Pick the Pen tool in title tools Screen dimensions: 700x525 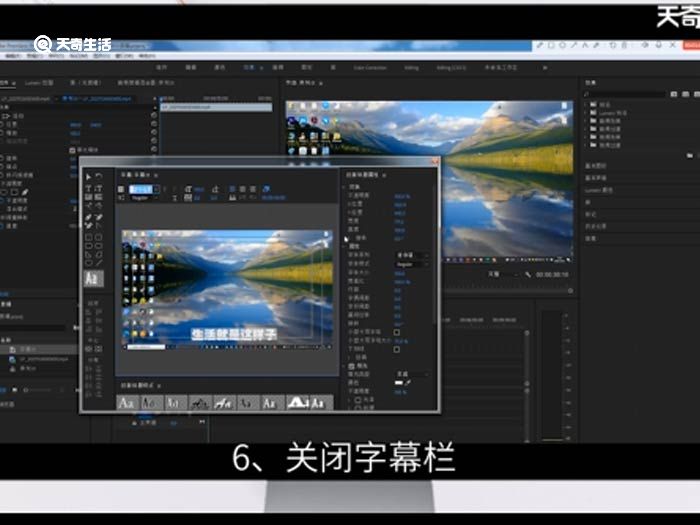[x=89, y=216]
